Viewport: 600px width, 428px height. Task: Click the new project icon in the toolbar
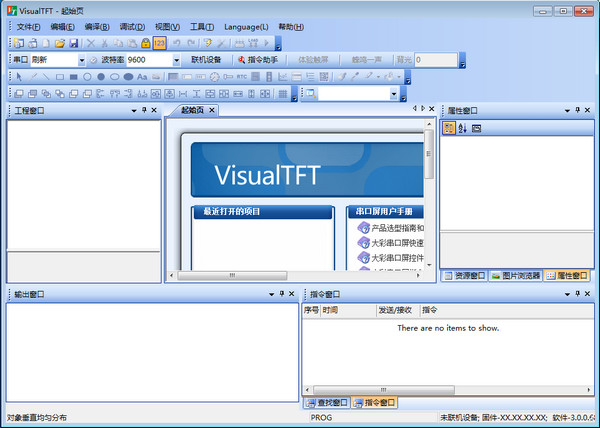(x=19, y=43)
